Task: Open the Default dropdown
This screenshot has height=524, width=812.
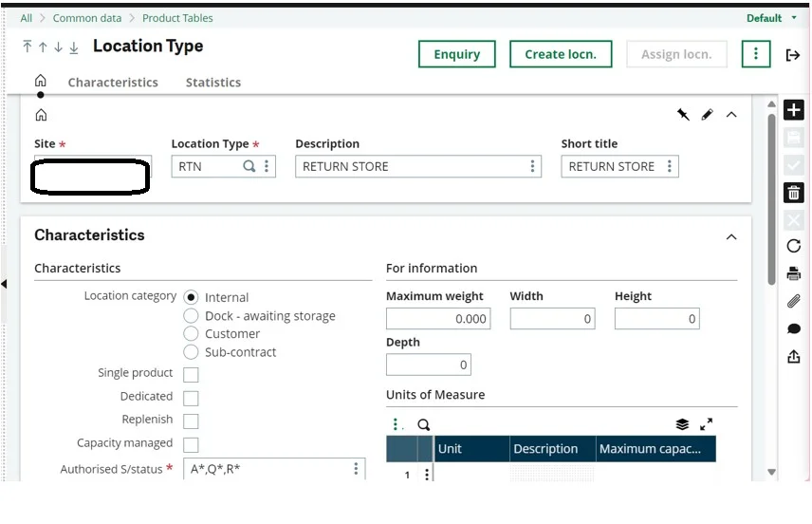Action: (771, 18)
